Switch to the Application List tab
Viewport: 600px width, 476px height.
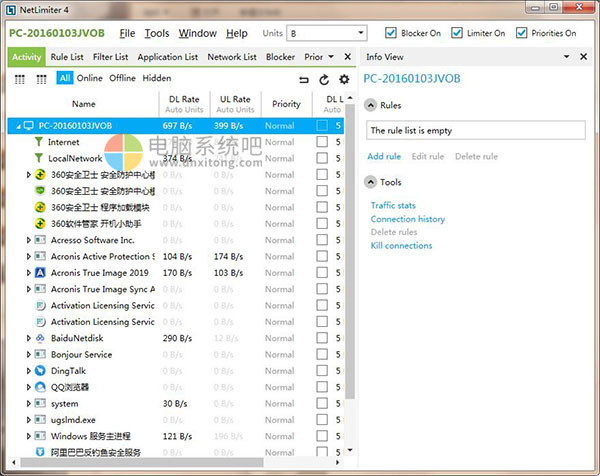tap(168, 57)
